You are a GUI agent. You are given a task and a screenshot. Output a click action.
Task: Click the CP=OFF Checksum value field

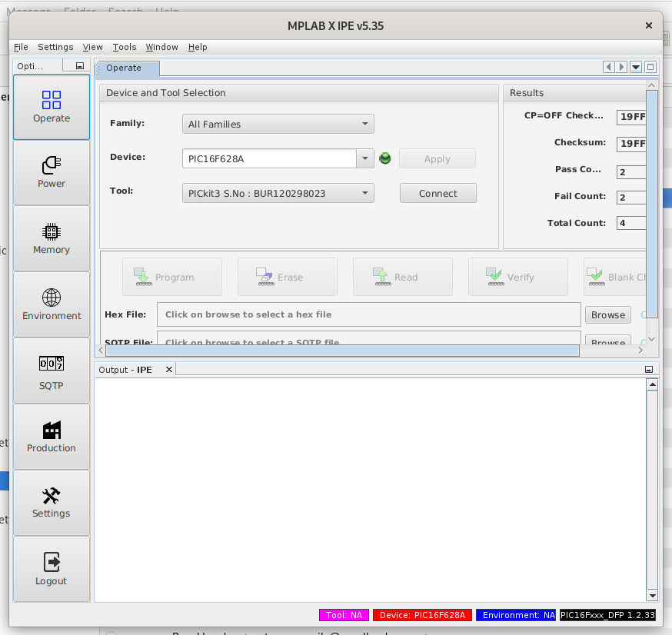click(631, 117)
